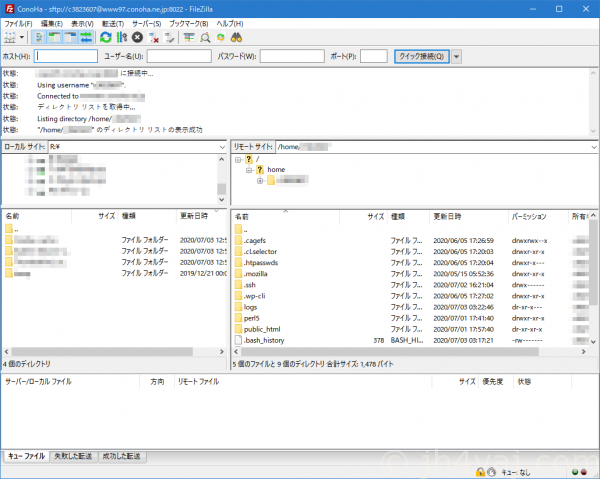Click the process queue toolbar icon
The height and width of the screenshot is (479, 600).
(121, 37)
